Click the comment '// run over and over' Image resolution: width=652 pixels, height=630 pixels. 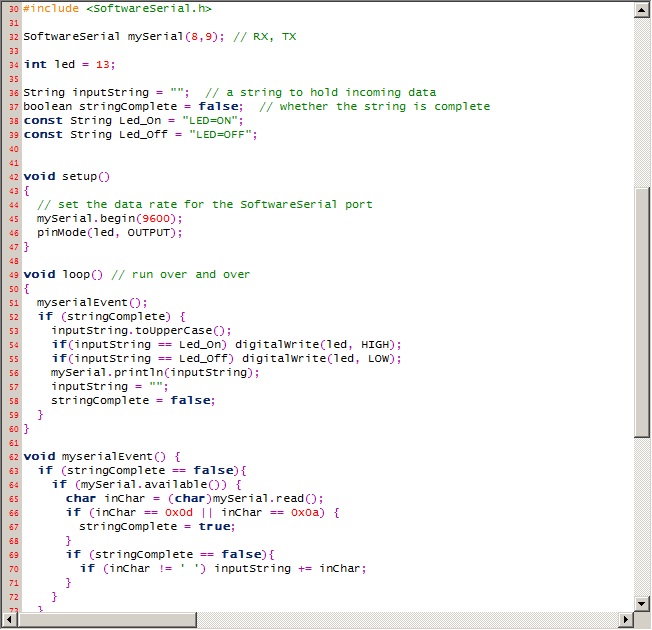pyautogui.click(x=181, y=274)
